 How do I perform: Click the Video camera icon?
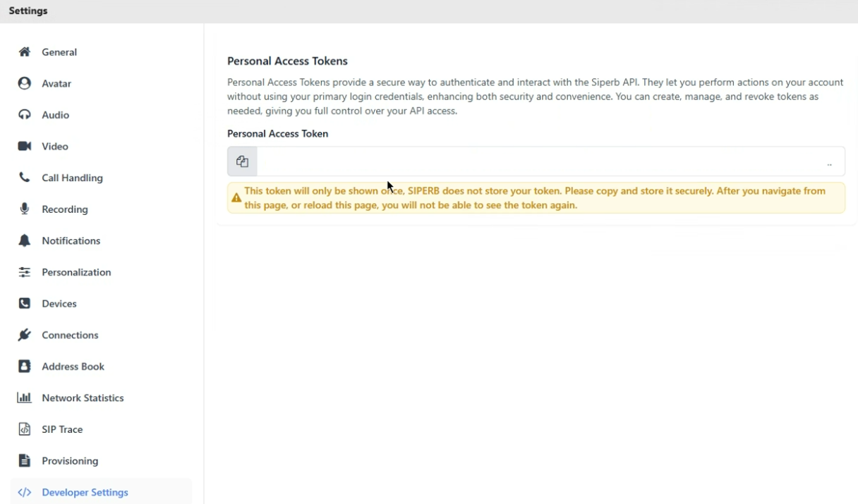pos(25,147)
